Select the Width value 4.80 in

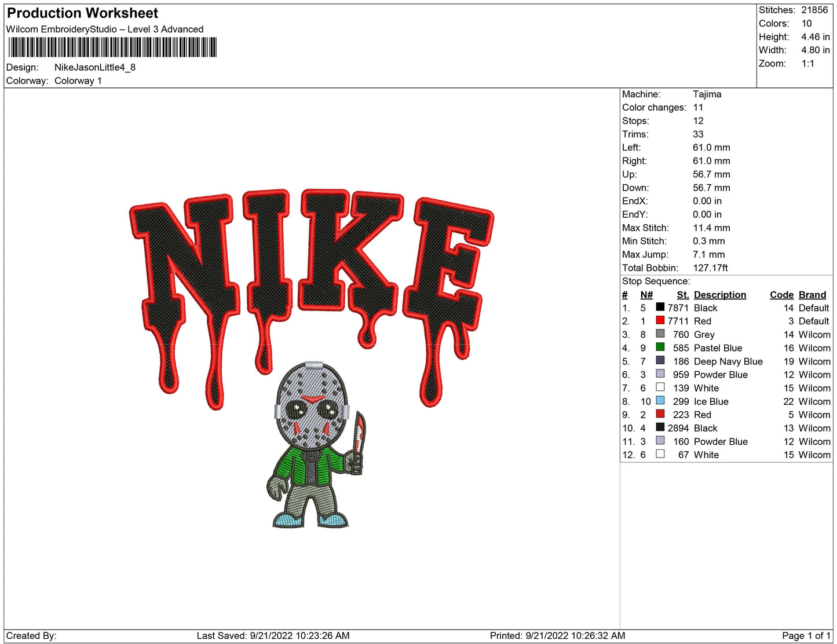(816, 50)
